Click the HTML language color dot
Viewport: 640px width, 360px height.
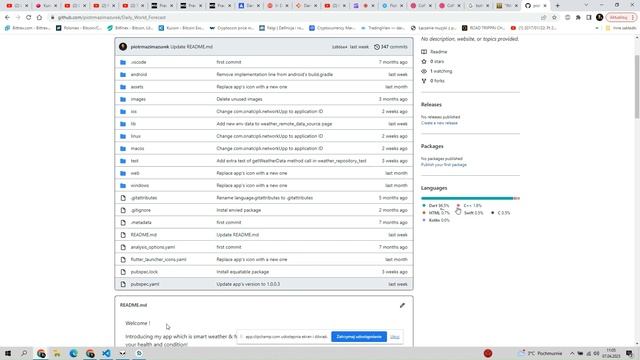pos(424,213)
